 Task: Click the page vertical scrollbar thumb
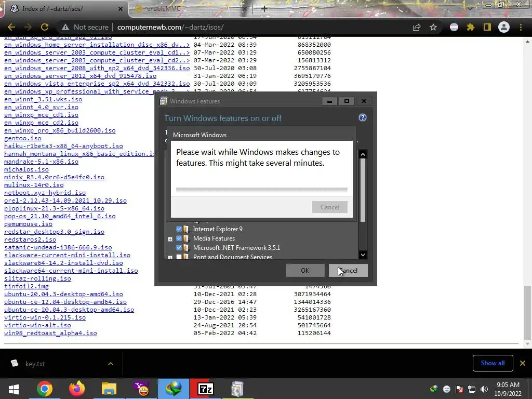click(x=527, y=312)
